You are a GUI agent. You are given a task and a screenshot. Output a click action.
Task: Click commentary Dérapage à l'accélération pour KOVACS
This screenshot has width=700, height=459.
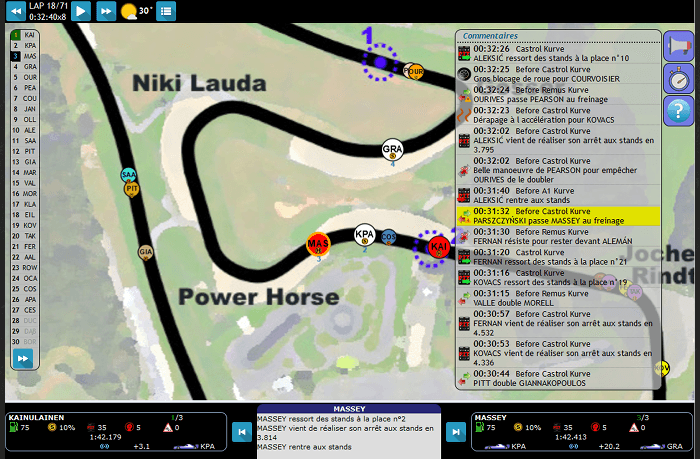(x=558, y=115)
